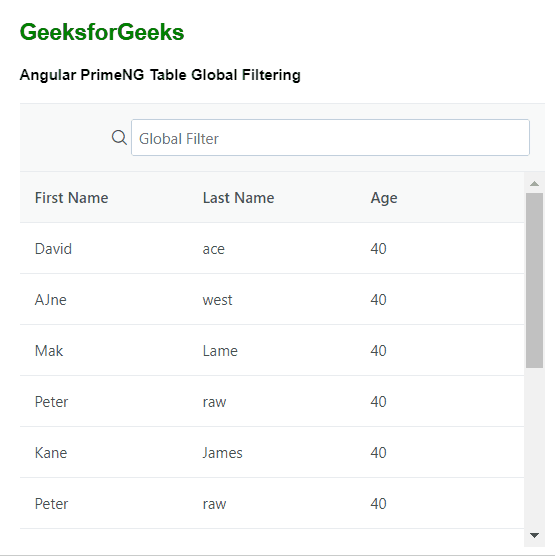555x556 pixels.
Task: Click the table vertical scrollbar thumb
Action: point(534,280)
